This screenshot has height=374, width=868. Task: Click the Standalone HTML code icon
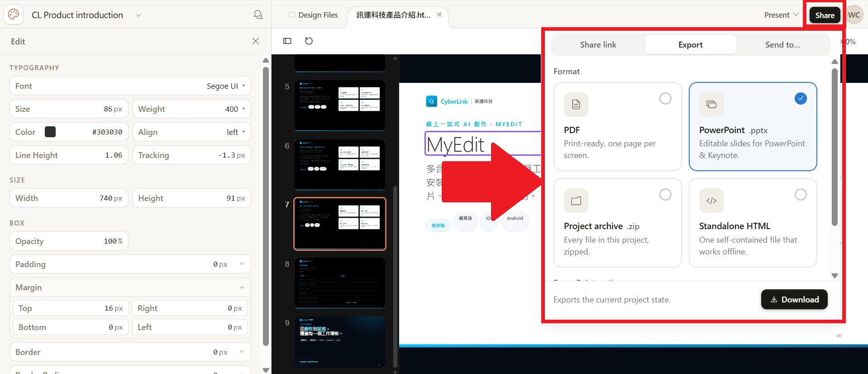[711, 201]
